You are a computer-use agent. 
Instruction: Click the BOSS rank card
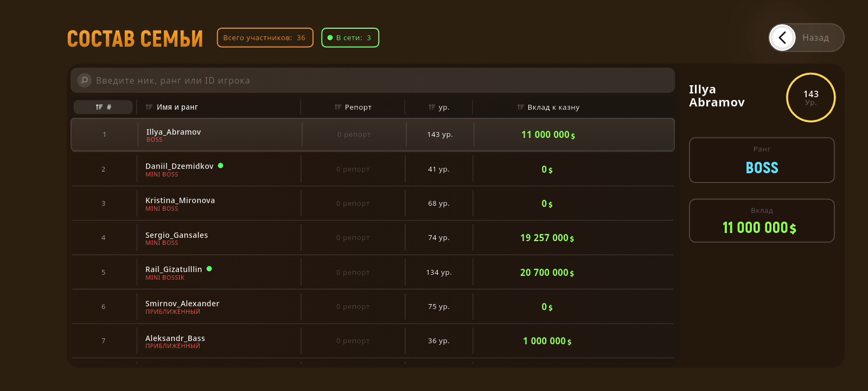point(762,160)
